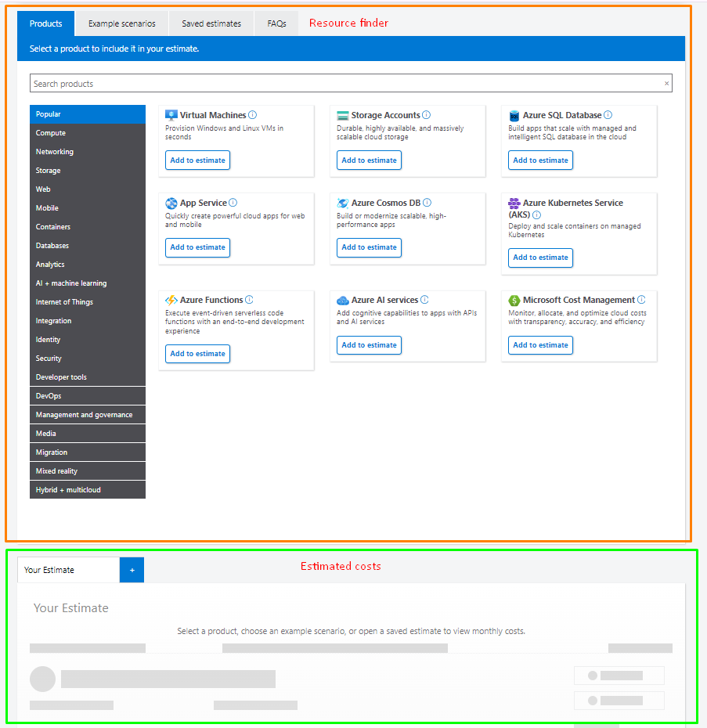Select the Networking category
Image resolution: width=707 pixels, height=728 pixels.
[x=88, y=152]
